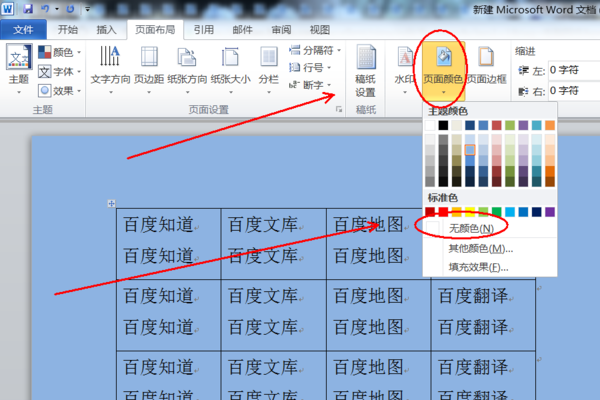
Task: Open theme Colors (颜色) menu
Action: [x=59, y=52]
